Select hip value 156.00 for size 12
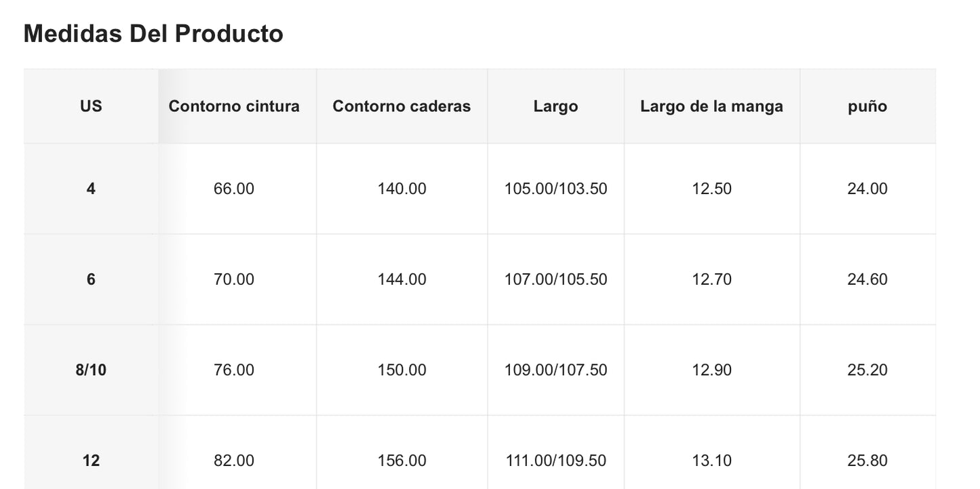This screenshot has width=980, height=489. tap(401, 461)
